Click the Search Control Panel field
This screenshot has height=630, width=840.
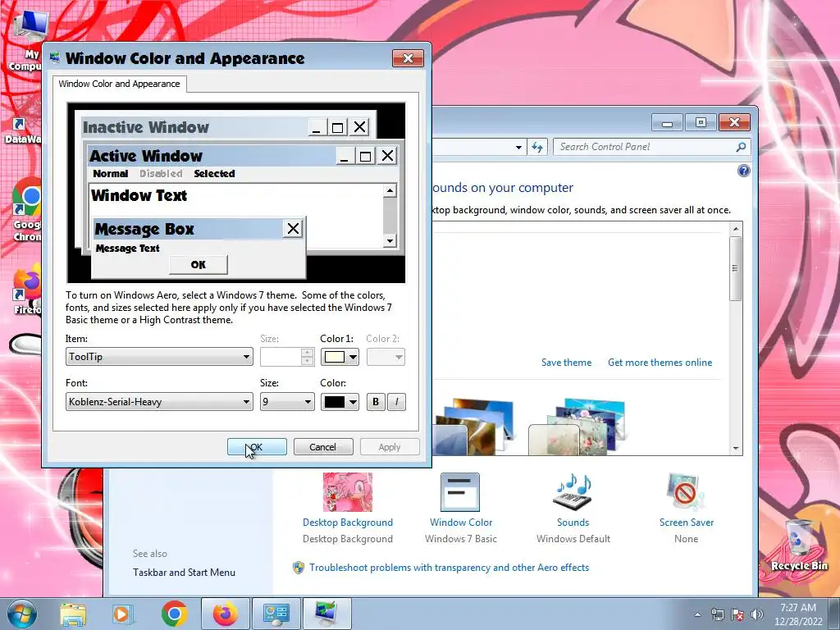pos(643,147)
